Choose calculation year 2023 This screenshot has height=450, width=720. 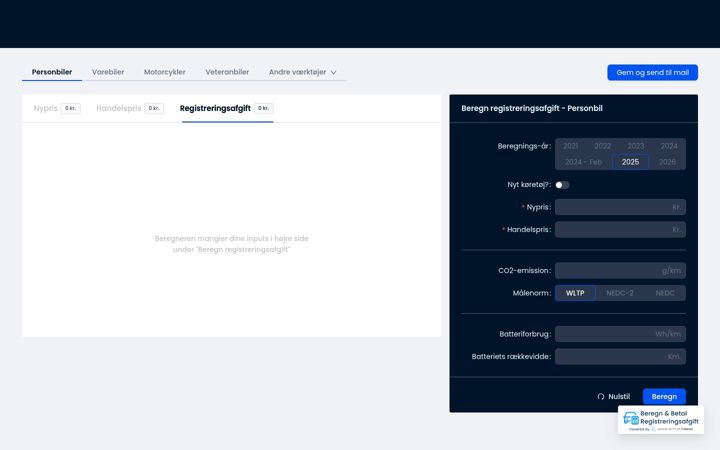tap(636, 146)
